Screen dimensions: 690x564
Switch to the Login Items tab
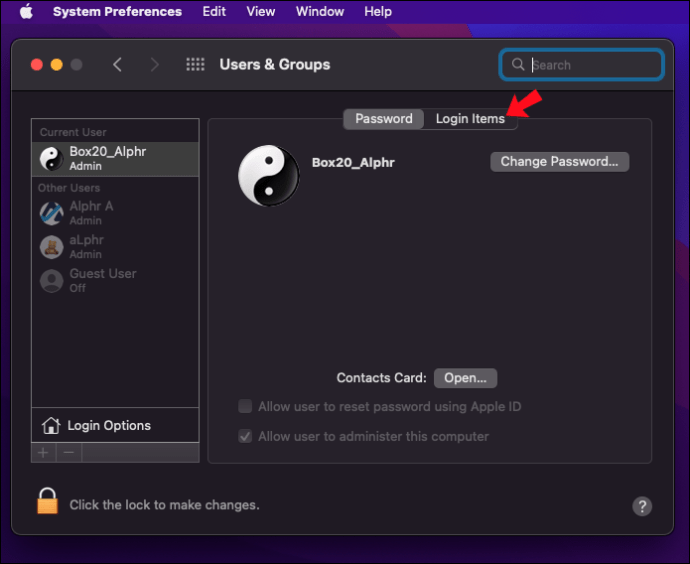pyautogui.click(x=470, y=119)
